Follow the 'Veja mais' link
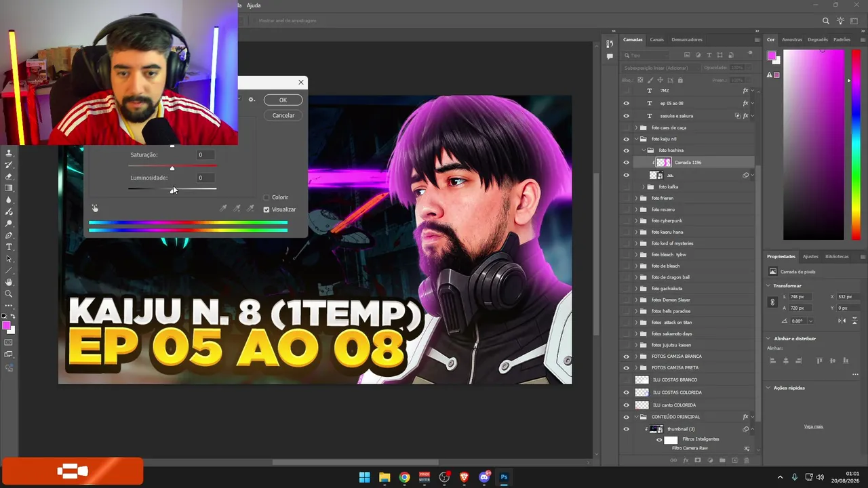Screen dimensions: 868x488 (813, 426)
